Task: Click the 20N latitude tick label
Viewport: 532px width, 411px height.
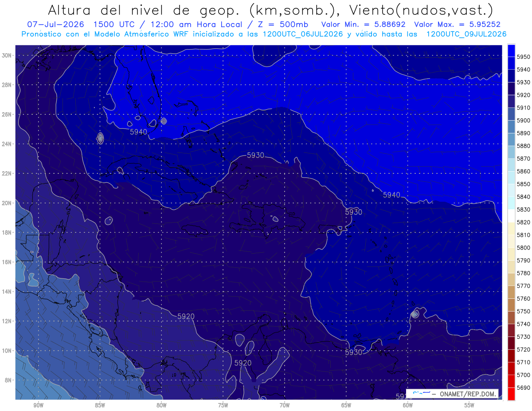Action: point(7,203)
